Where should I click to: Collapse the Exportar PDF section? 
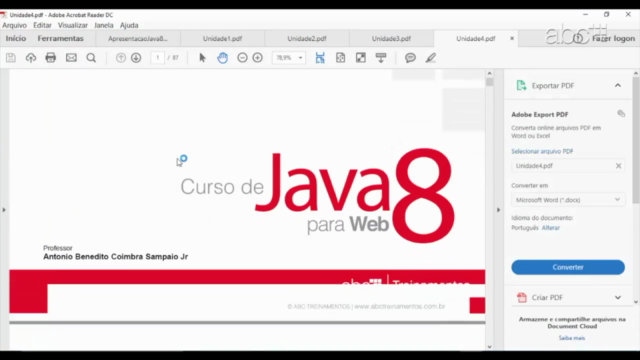(x=618, y=85)
